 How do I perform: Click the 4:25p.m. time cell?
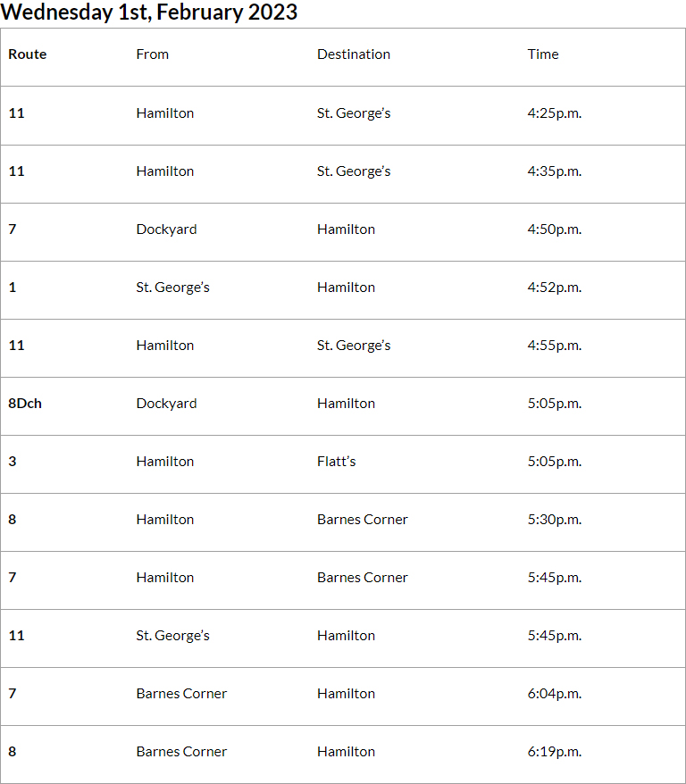coord(554,113)
